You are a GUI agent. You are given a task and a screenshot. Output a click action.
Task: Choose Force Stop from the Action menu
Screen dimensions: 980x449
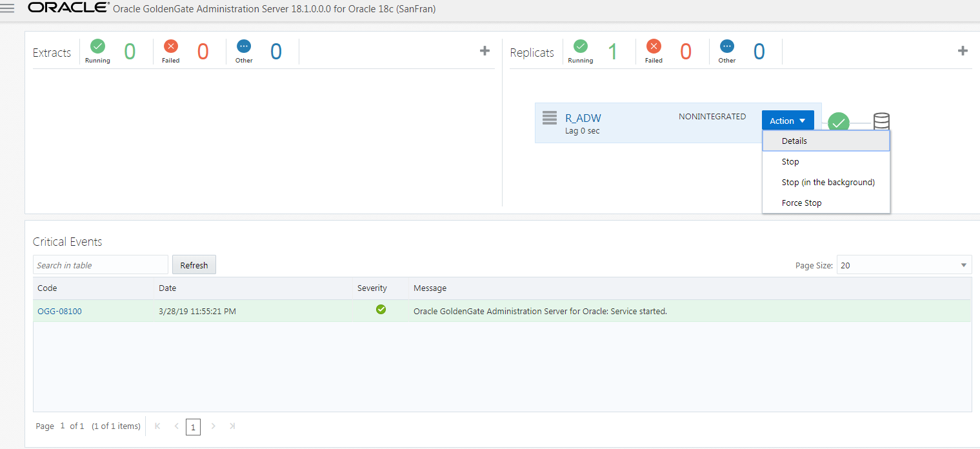pyautogui.click(x=826, y=203)
